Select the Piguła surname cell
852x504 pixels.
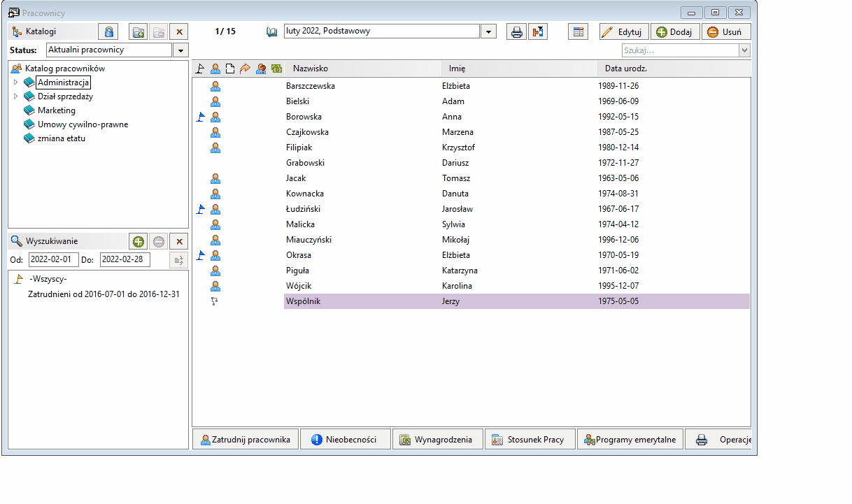298,271
